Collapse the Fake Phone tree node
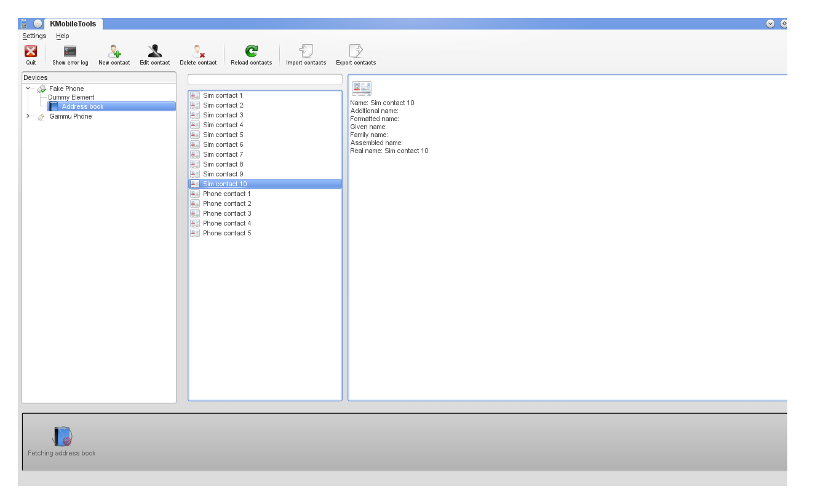The width and height of the screenshot is (823, 504). 28,89
